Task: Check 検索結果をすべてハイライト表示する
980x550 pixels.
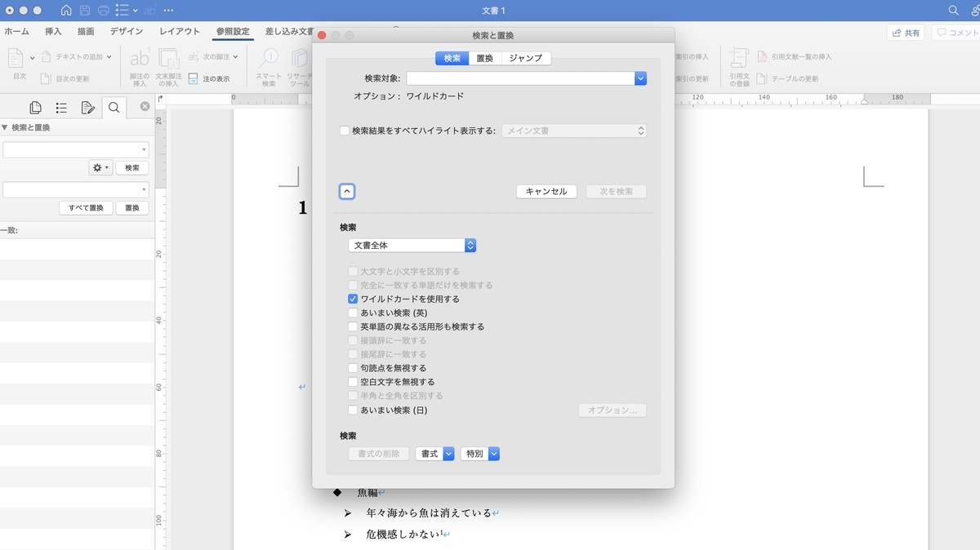Action: [344, 130]
